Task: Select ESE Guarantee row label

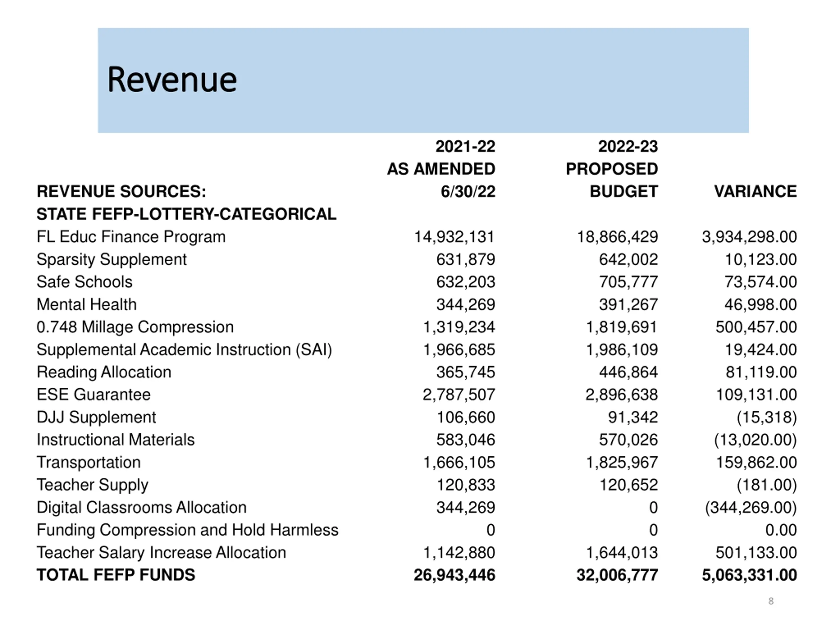Action: (94, 394)
